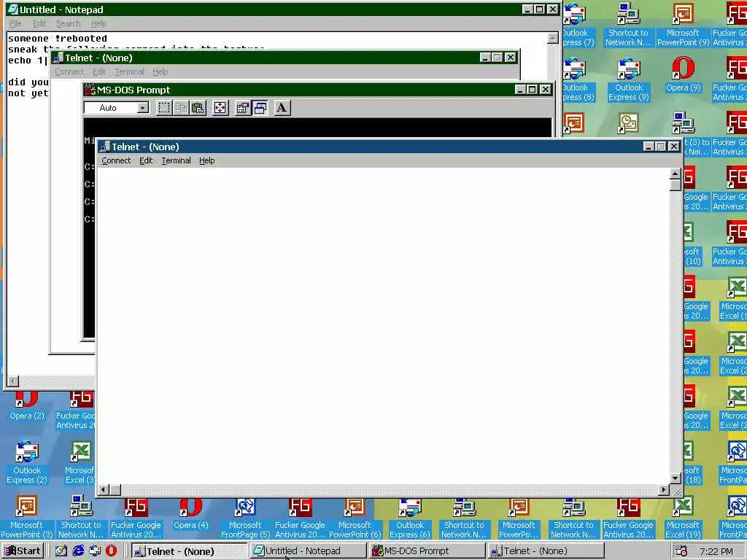Select the Microsoft PowerPoint (6) desktop icon
Screen dimensions: 747x560
click(355, 518)
